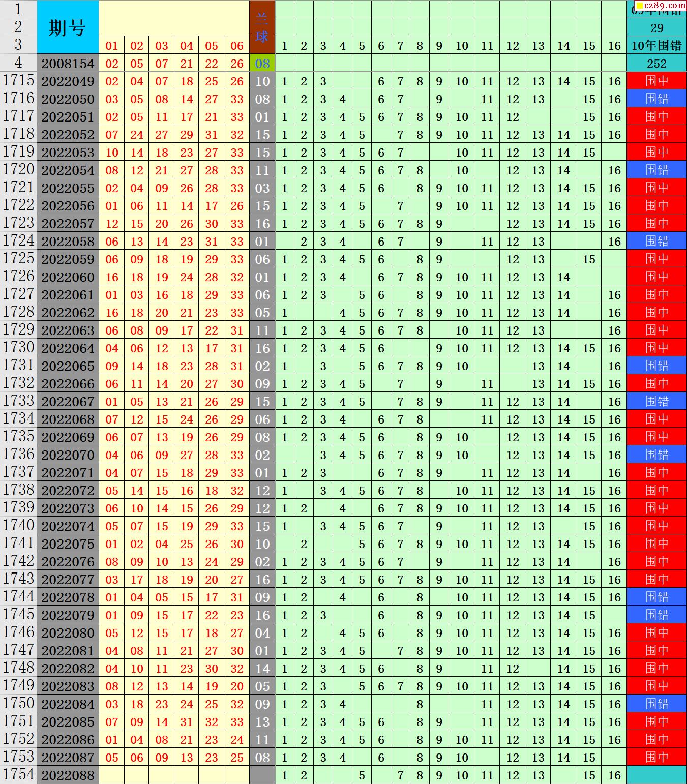Click blue ball 08 in row 2008154
Screen dimensions: 687x784
point(262,64)
